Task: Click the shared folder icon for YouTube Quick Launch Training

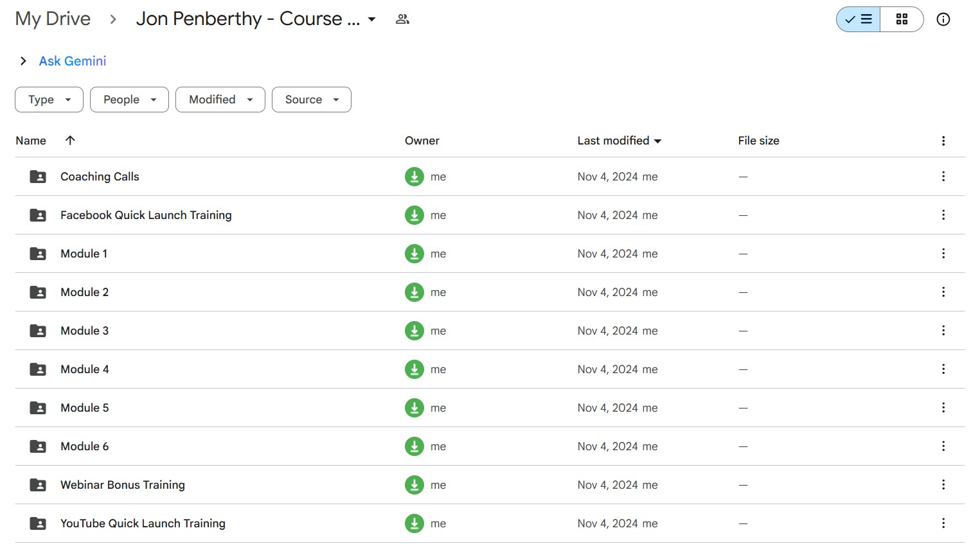Action: (x=38, y=523)
